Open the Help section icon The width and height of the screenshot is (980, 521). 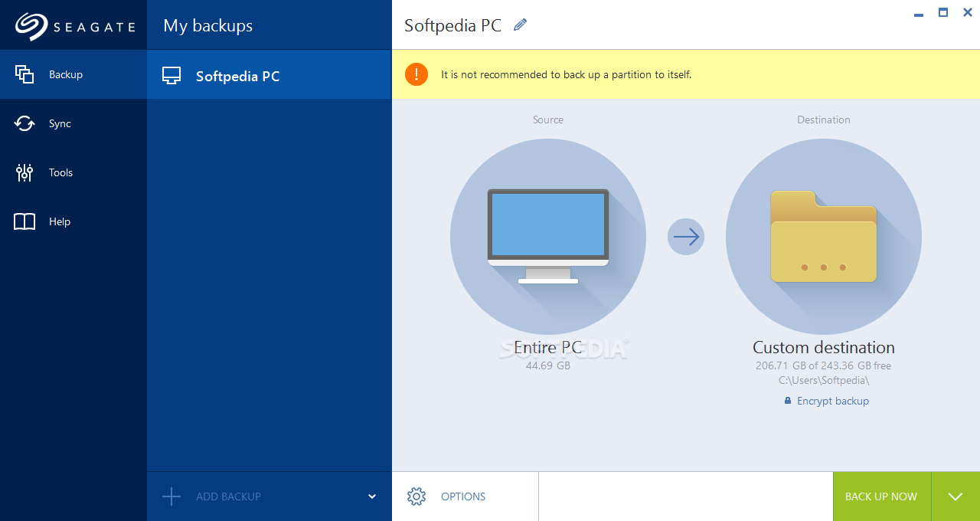pyautogui.click(x=24, y=221)
